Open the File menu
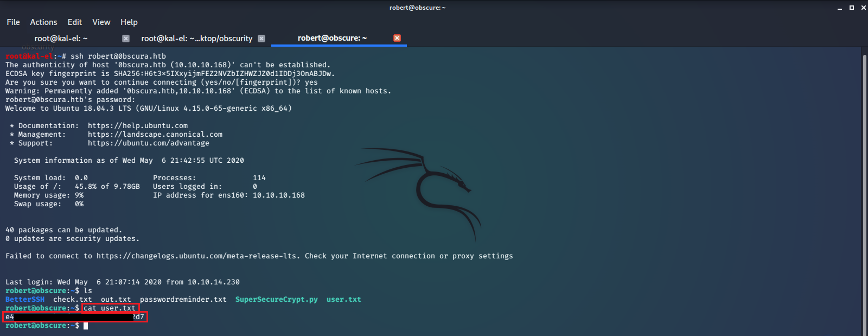Image resolution: width=868 pixels, height=336 pixels. [13, 22]
